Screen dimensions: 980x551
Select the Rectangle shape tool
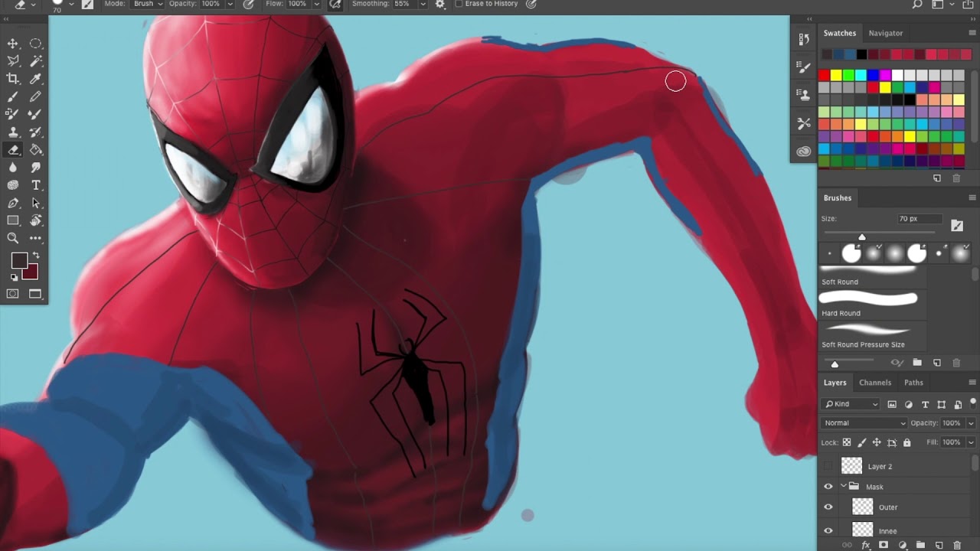click(x=13, y=221)
